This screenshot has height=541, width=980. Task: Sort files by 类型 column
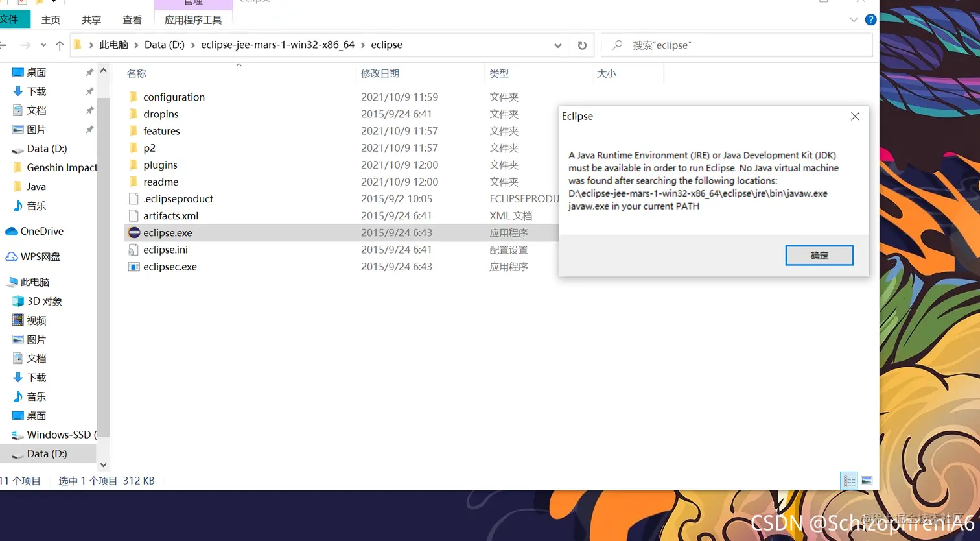(499, 74)
